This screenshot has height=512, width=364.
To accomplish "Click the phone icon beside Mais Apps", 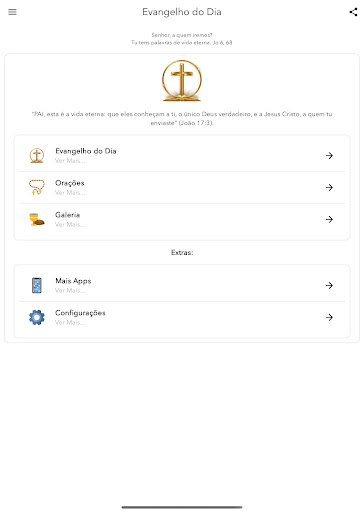I will [37, 285].
